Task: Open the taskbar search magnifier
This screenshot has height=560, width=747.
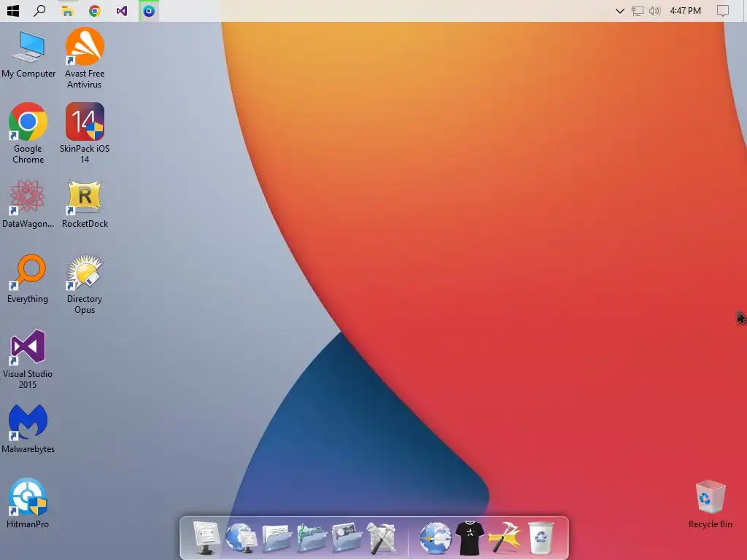Action: [39, 10]
